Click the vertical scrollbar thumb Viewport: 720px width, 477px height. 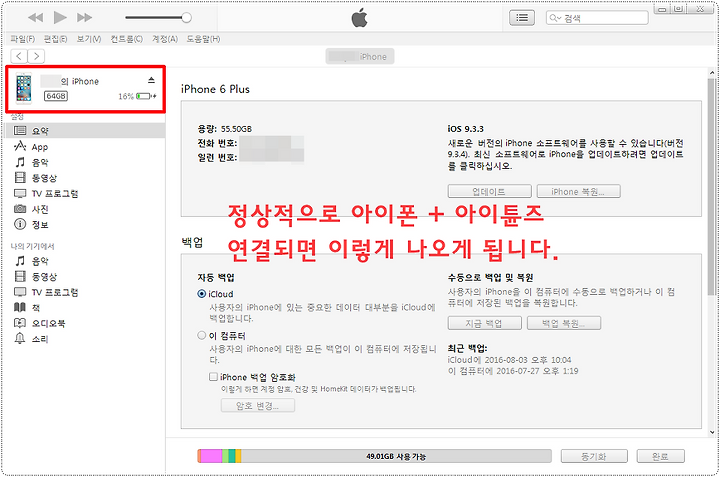tap(711, 186)
